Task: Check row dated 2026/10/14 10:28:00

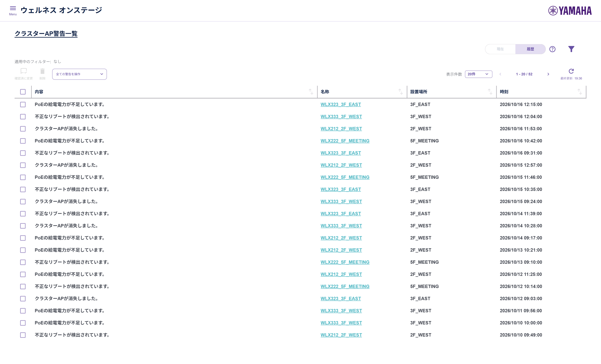Action: click(23, 226)
